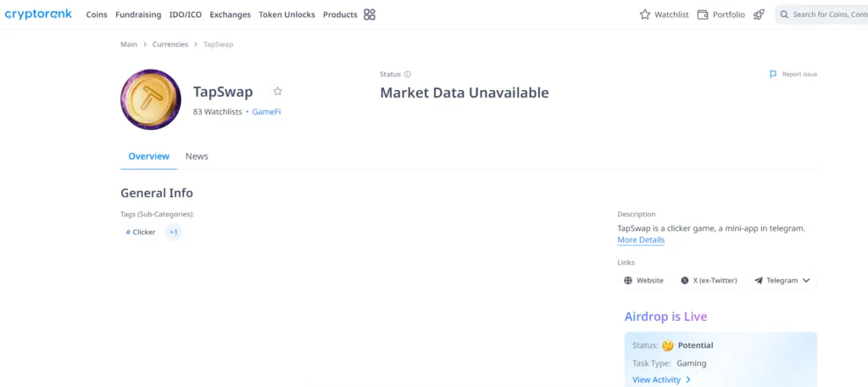
Task: Add TapSwap to watchlist via star
Action: 278,91
